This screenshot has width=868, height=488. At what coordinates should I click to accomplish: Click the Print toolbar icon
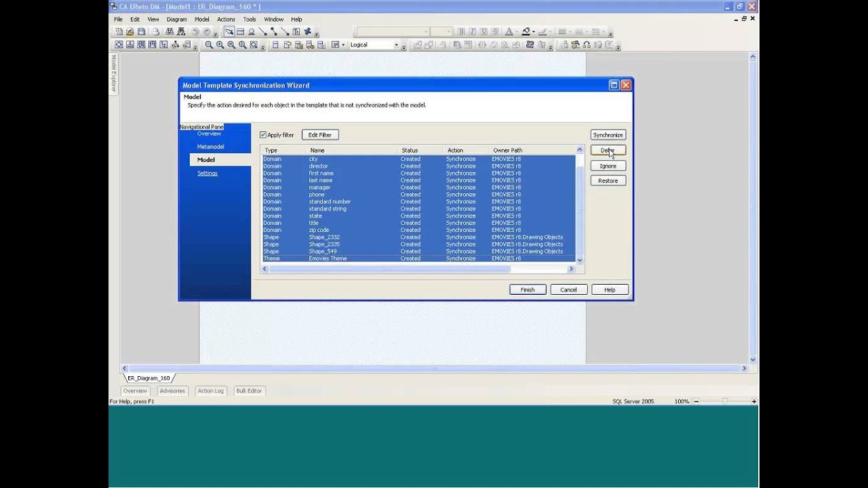(156, 32)
